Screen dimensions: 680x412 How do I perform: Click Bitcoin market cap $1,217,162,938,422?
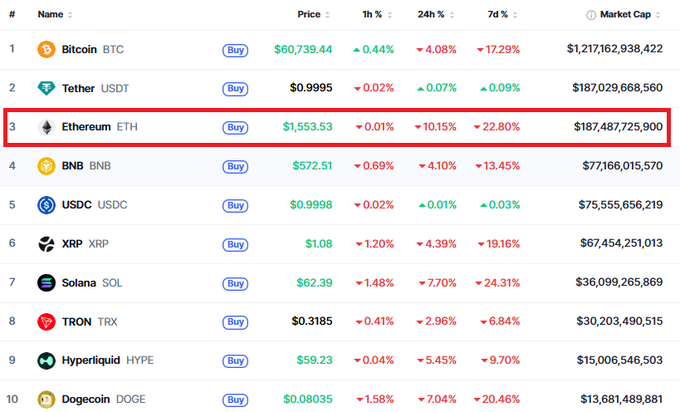click(615, 49)
